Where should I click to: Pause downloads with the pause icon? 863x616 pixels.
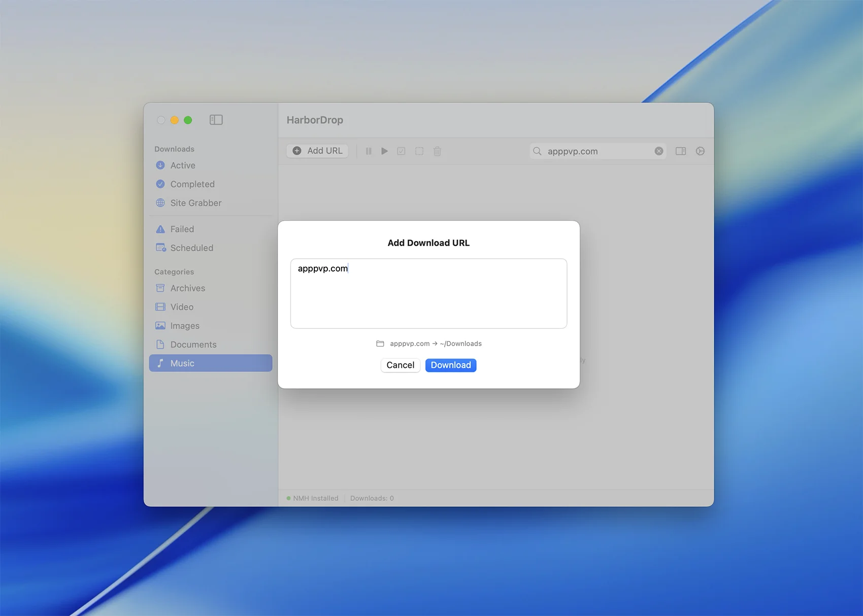pyautogui.click(x=369, y=151)
